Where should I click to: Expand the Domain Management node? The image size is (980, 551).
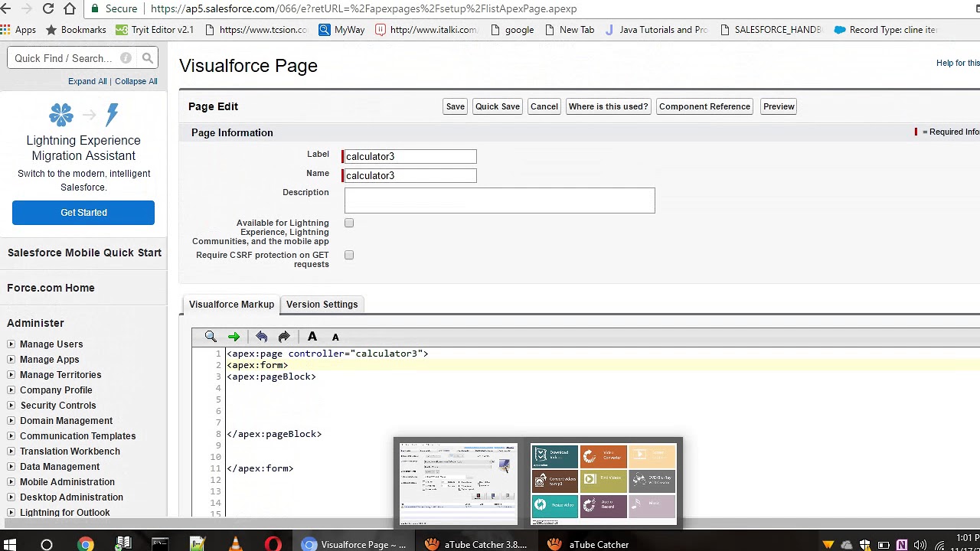coord(11,421)
